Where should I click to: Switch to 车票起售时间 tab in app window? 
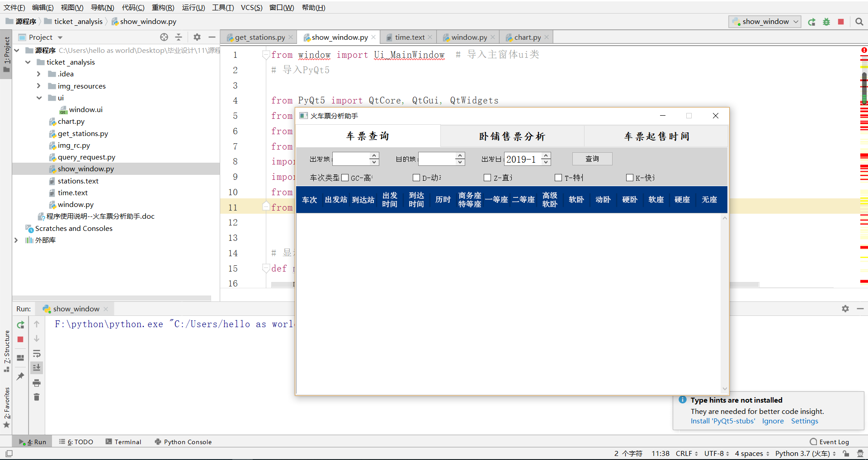pos(656,136)
